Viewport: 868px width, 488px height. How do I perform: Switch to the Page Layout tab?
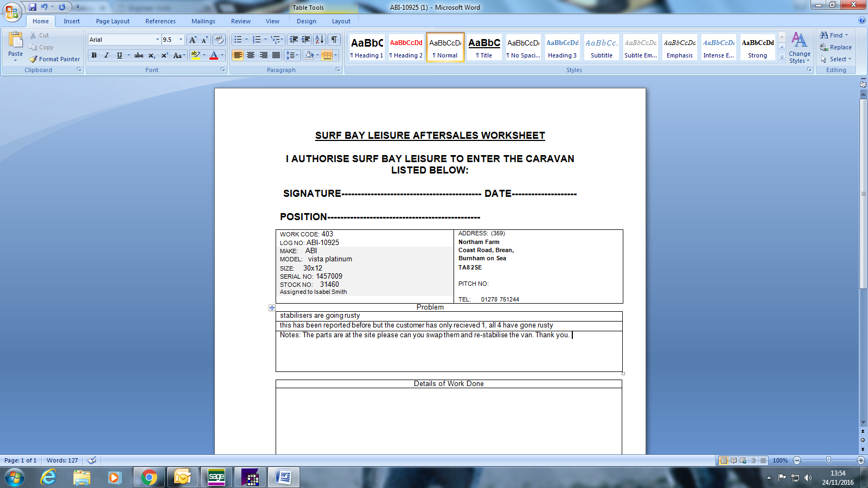click(113, 21)
